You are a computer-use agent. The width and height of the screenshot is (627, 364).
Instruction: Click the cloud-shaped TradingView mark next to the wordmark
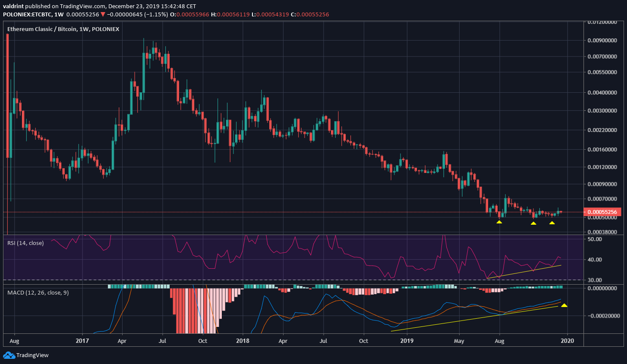point(8,355)
